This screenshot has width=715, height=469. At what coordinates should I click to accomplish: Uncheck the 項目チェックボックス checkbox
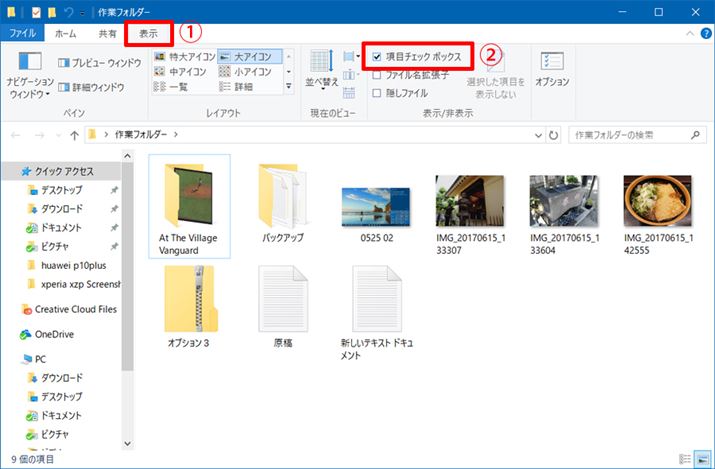pos(376,58)
